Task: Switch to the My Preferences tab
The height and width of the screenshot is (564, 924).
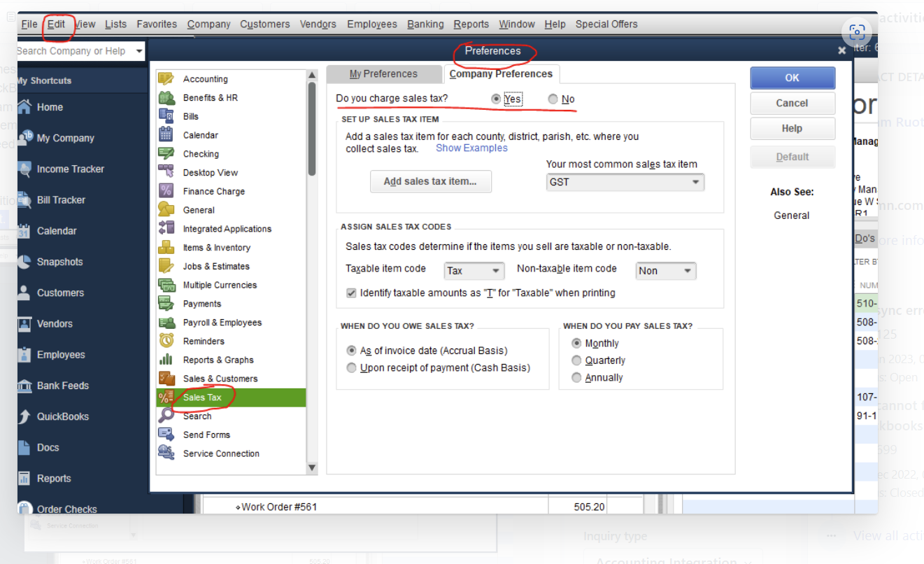Action: pos(383,73)
